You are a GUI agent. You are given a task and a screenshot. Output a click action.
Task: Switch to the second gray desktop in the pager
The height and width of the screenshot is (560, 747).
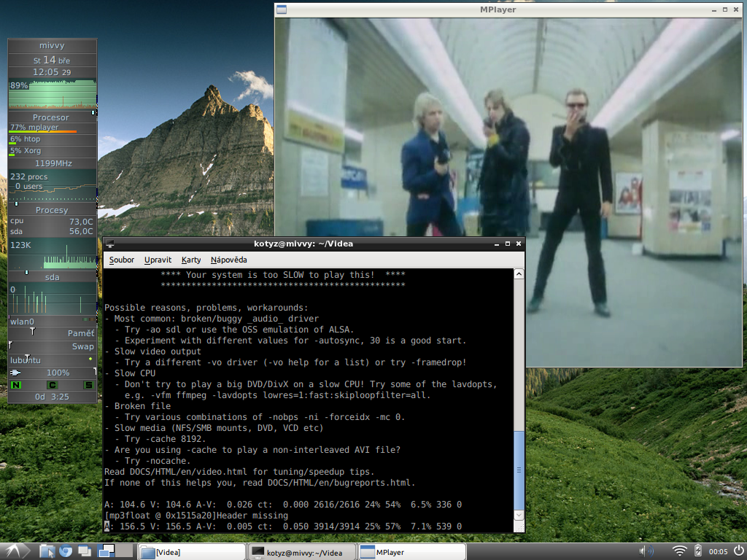(124, 551)
